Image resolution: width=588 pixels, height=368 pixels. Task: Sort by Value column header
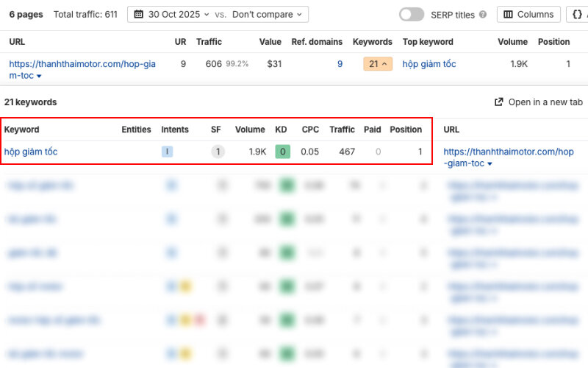(x=270, y=42)
